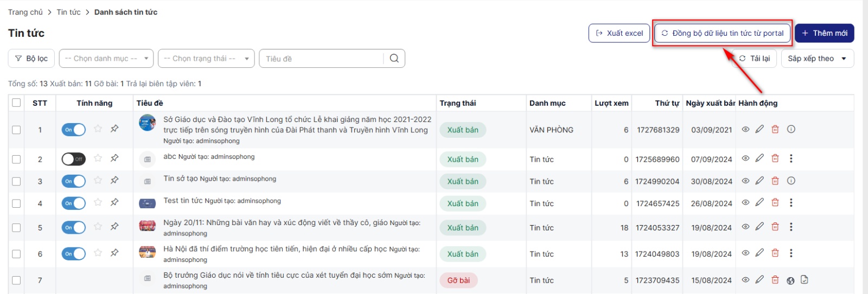Select all rows with the header checkbox
The image size is (868, 294).
click(x=16, y=103)
